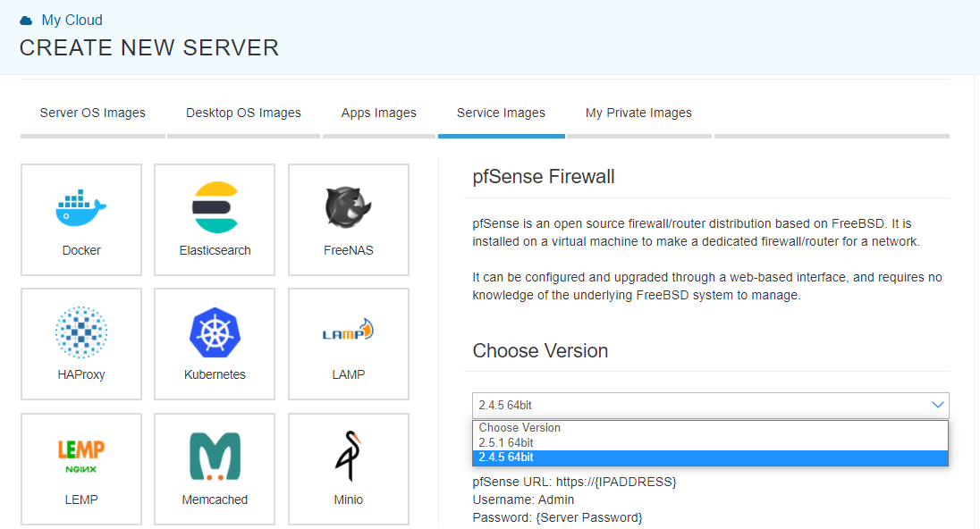Click the My Cloud cloud icon
Viewport: 980px width, 529px height.
pyautogui.click(x=26, y=21)
